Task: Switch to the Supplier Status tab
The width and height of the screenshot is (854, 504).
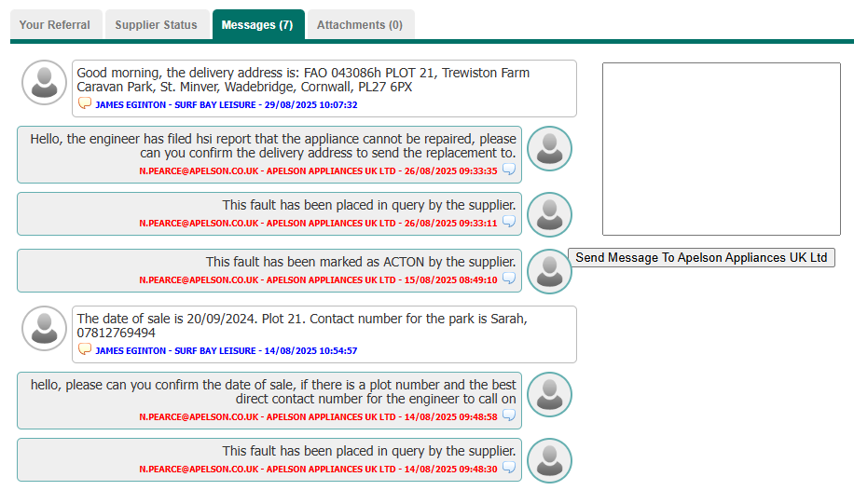Action: pyautogui.click(x=157, y=24)
